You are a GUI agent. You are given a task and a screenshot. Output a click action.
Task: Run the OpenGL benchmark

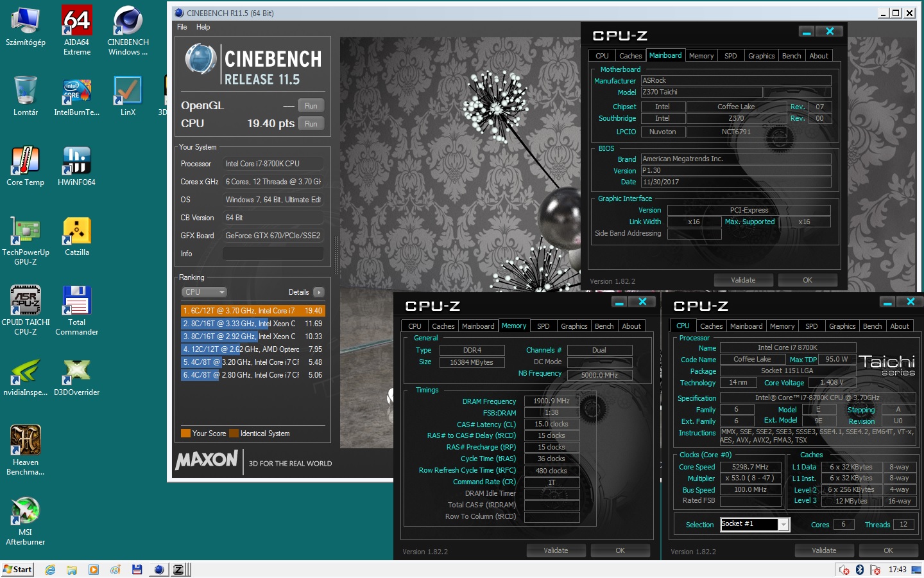click(x=311, y=105)
